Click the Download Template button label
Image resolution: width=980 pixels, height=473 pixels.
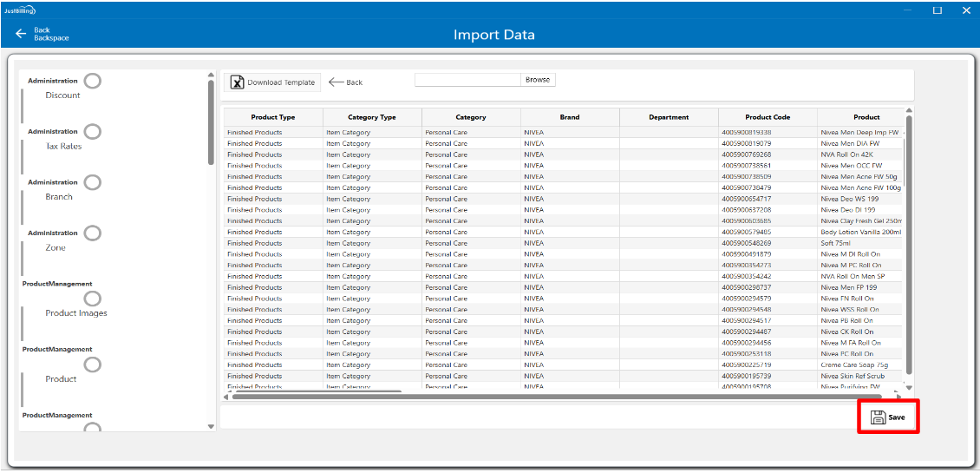click(x=281, y=82)
